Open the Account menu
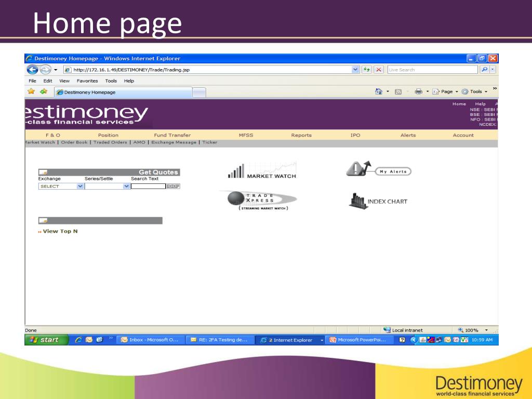This screenshot has width=532, height=399. 463,135
